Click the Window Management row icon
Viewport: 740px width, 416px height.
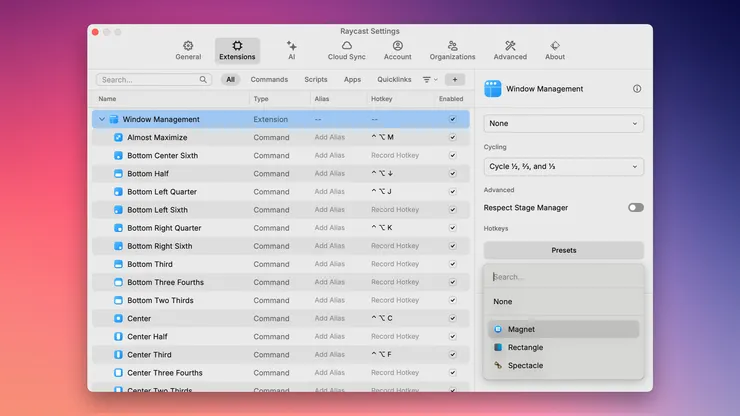pos(114,119)
